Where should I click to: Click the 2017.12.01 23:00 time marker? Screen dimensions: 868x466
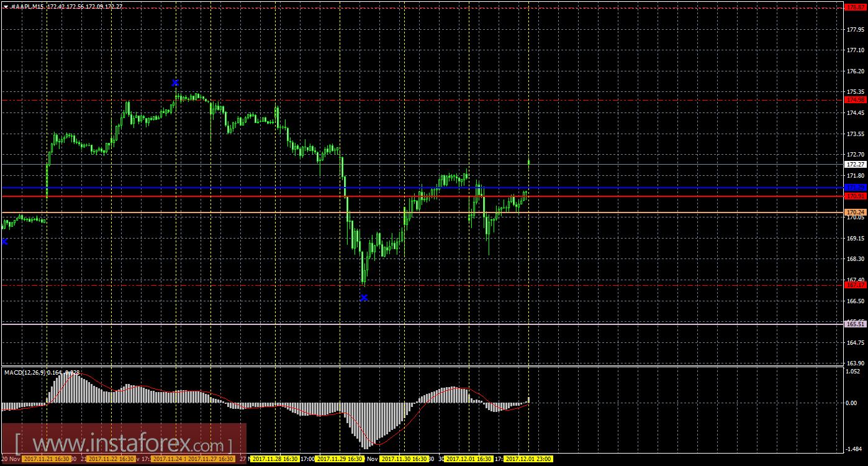pyautogui.click(x=528, y=459)
